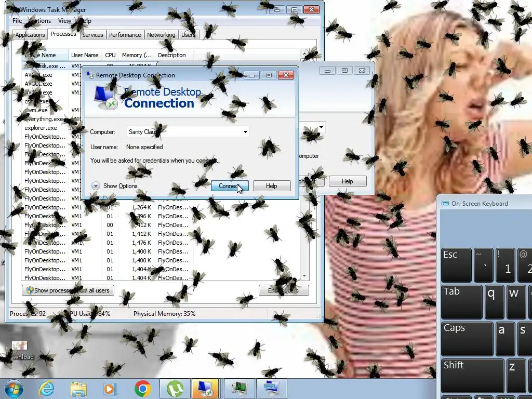This screenshot has width=532, height=399.
Task: Switch to the Users tab
Action: (x=188, y=35)
